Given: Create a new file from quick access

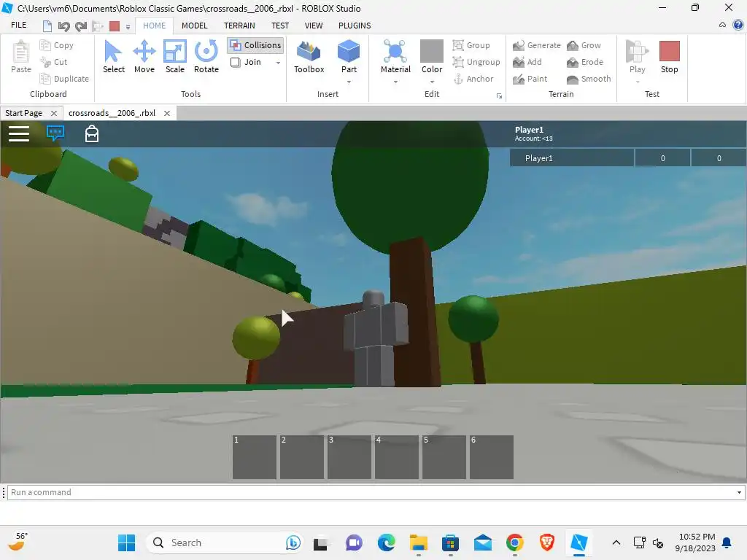Looking at the screenshot, I should (x=47, y=26).
